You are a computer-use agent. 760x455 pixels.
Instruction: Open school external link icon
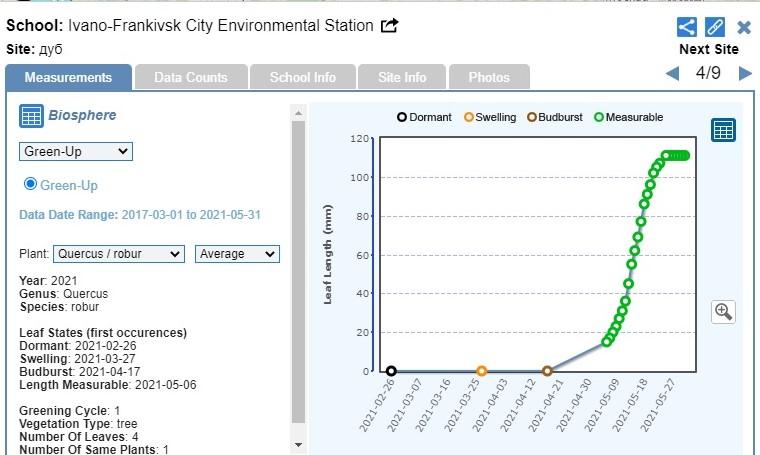390,25
